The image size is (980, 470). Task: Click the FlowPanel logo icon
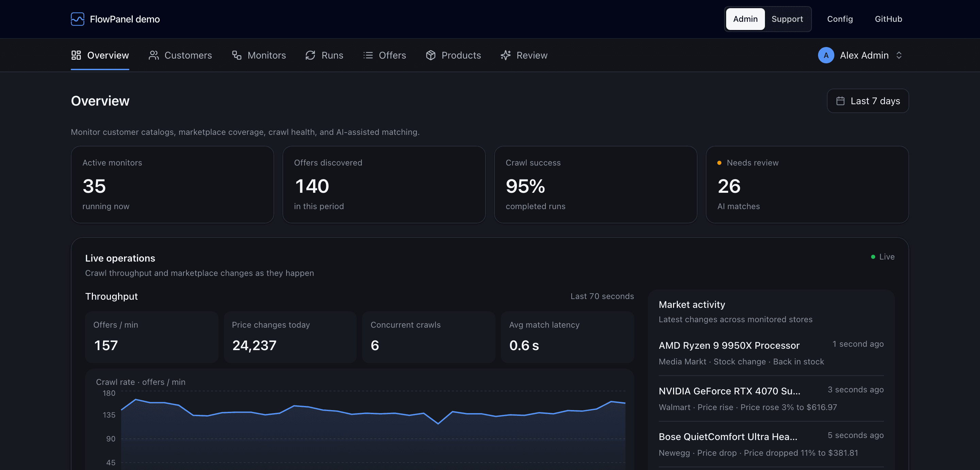click(x=78, y=19)
